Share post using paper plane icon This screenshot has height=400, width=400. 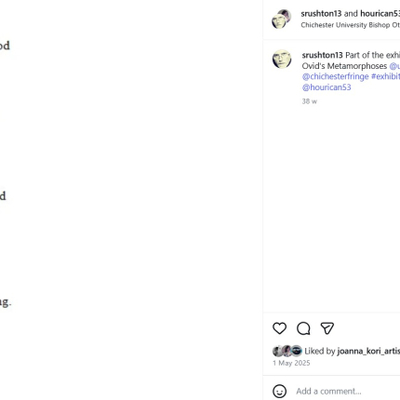327,328
